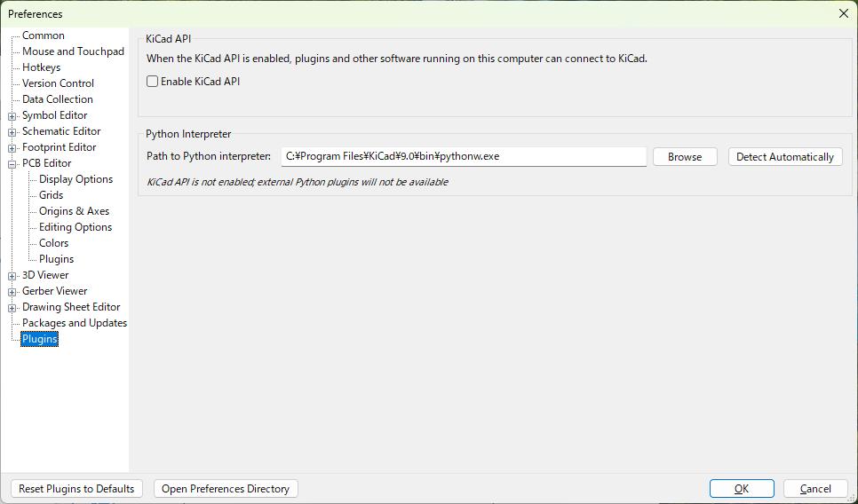The width and height of the screenshot is (858, 504).
Task: Confirm with the OK button
Action: tap(742, 489)
